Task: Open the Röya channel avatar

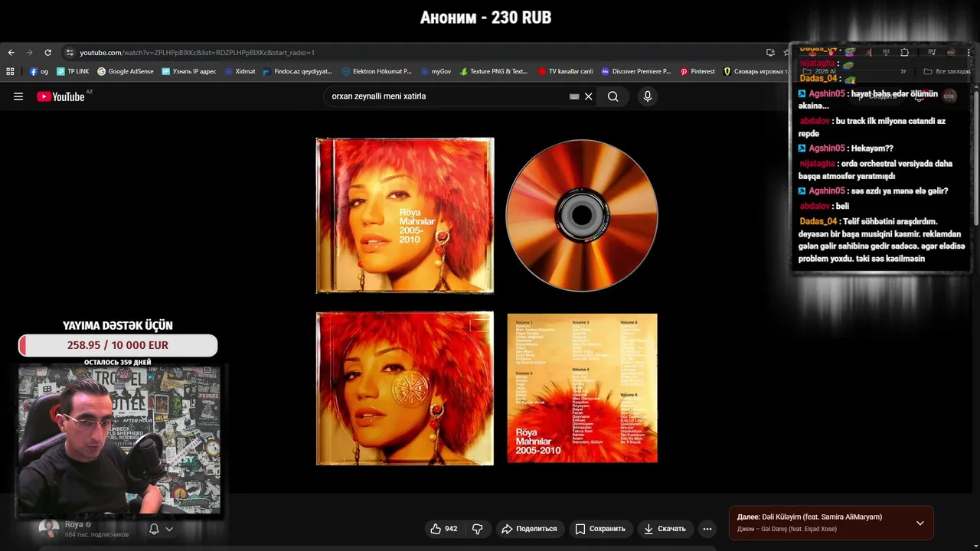Action: (x=49, y=529)
